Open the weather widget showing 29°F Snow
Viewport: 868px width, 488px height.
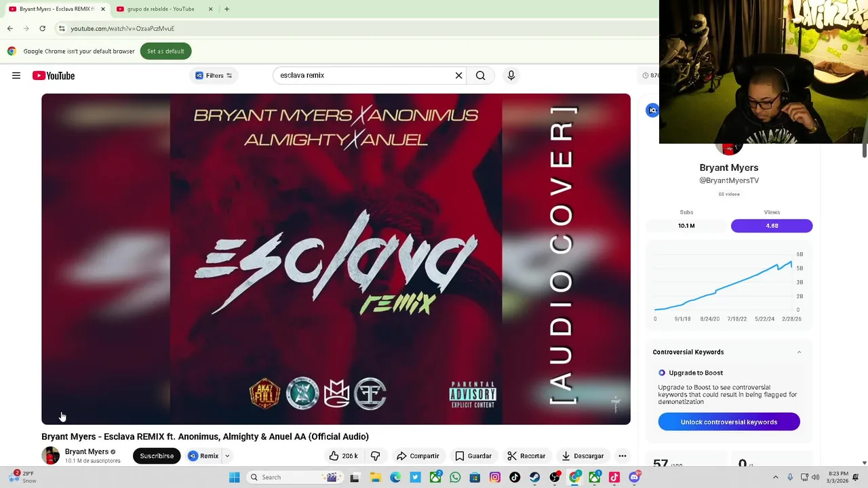[22, 477]
